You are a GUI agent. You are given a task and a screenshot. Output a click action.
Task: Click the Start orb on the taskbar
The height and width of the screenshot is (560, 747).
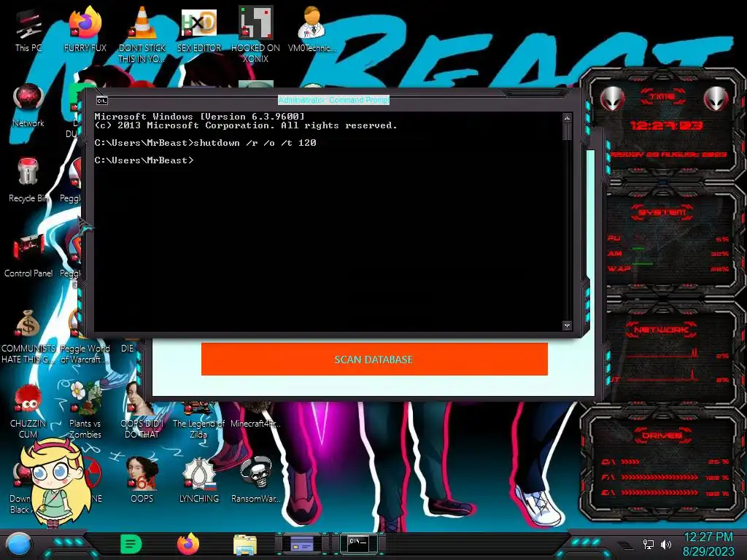click(19, 545)
